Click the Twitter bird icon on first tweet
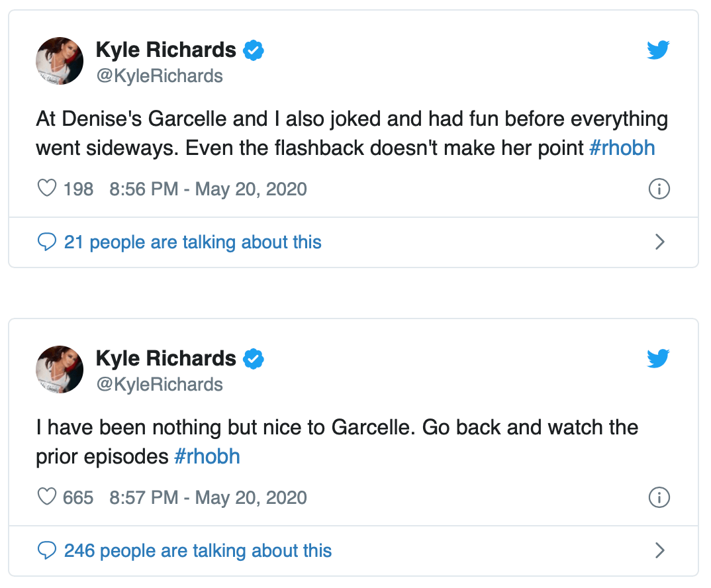The height and width of the screenshot is (588, 711). pos(658,50)
